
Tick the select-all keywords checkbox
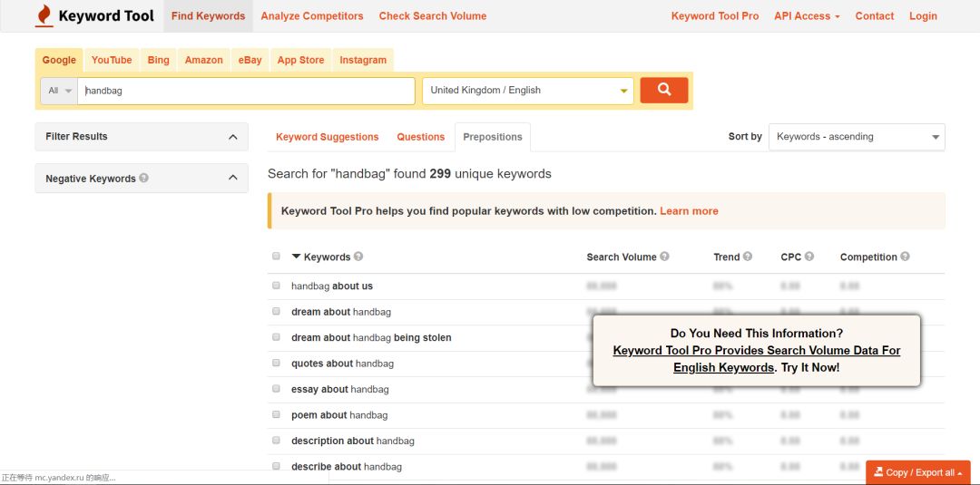(277, 257)
